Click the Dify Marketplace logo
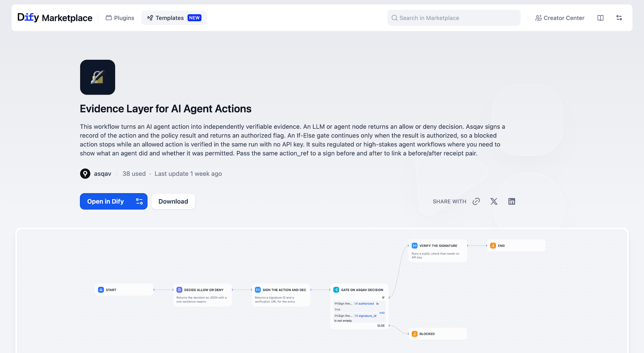This screenshot has width=644, height=353. point(55,18)
